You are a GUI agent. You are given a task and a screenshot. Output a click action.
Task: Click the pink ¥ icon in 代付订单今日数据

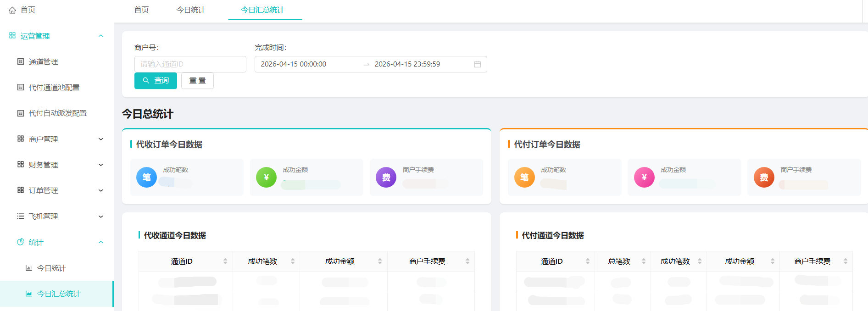644,178
